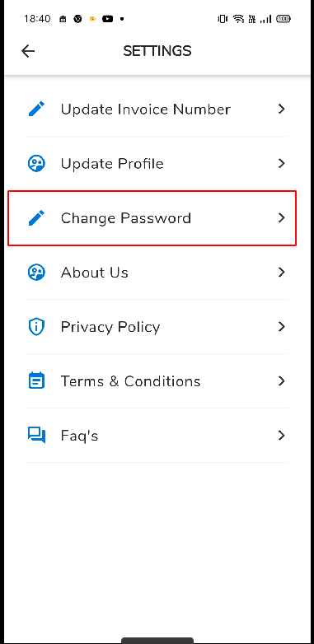Open the Change Password menu item
This screenshot has height=644, width=314.
click(152, 218)
